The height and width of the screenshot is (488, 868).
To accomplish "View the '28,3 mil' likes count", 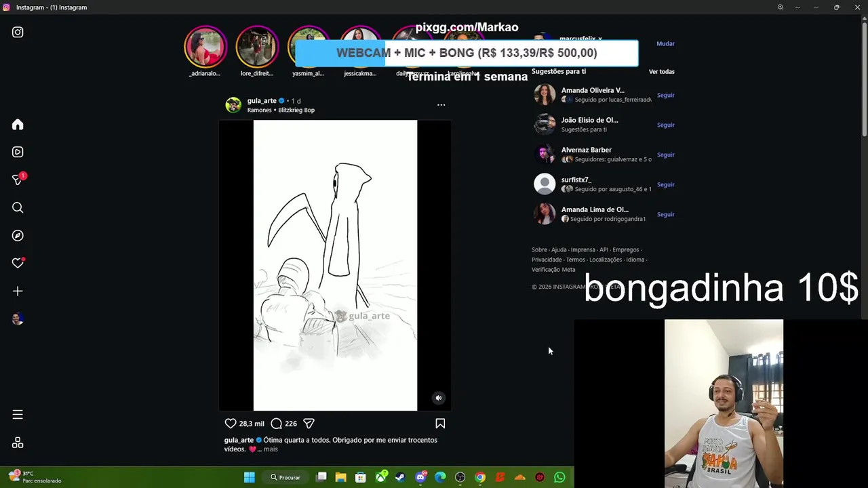I will click(252, 424).
